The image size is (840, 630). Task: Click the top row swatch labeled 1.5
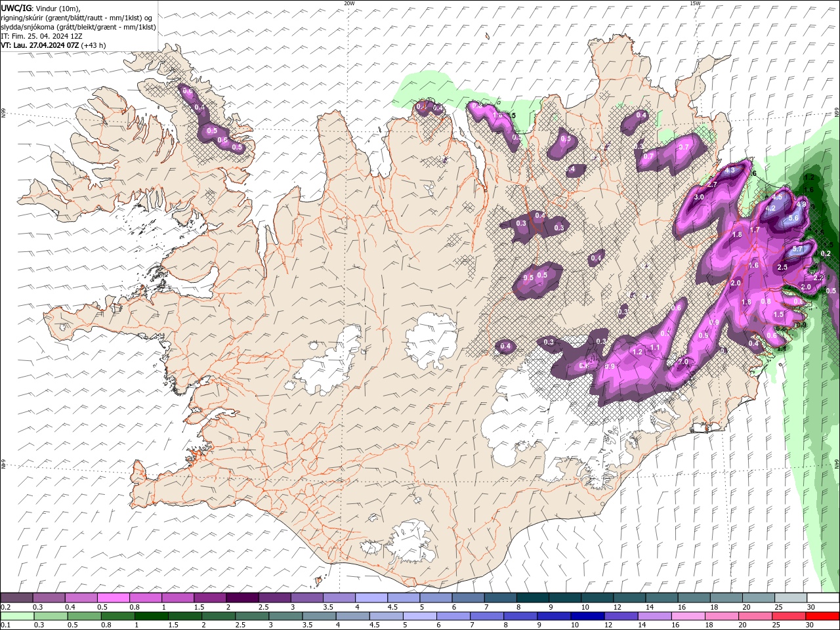click(210, 598)
